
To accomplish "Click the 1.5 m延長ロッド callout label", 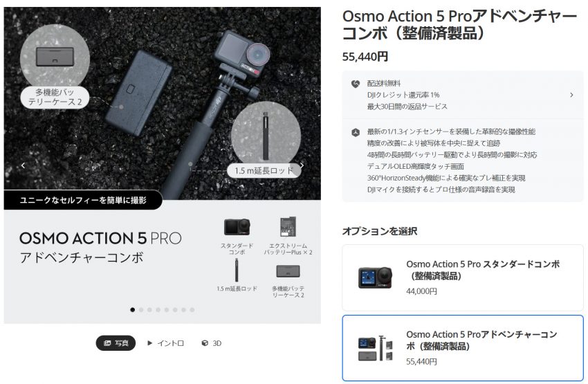I will (x=264, y=171).
